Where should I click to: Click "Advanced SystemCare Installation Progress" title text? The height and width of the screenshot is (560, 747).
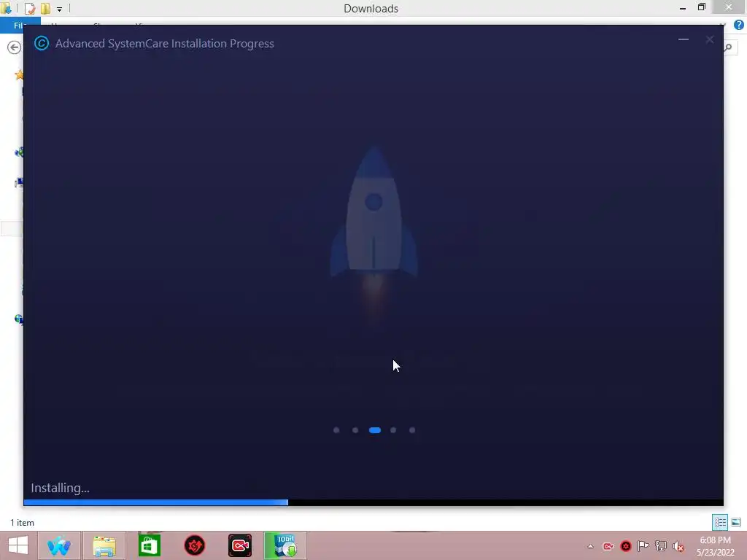point(164,43)
